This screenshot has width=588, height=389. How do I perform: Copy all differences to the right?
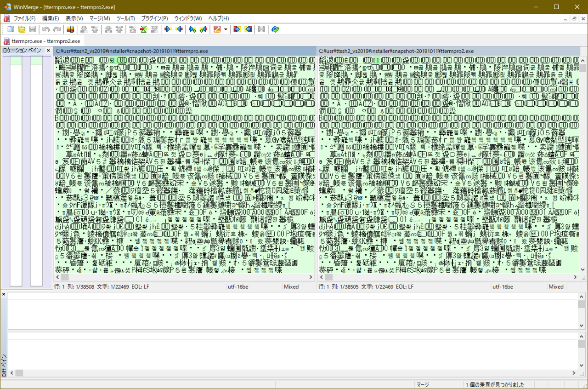point(237,29)
